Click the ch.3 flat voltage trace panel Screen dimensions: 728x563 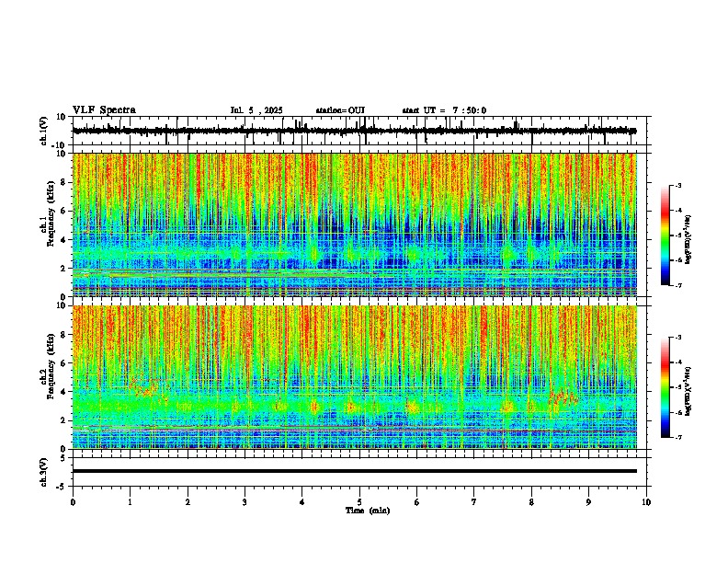click(x=359, y=472)
